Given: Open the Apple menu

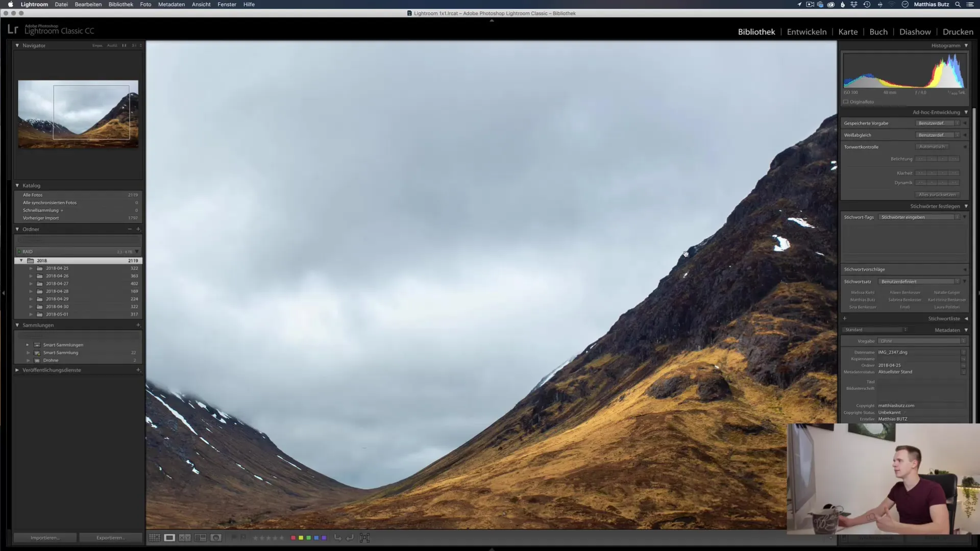Looking at the screenshot, I should tap(10, 5).
